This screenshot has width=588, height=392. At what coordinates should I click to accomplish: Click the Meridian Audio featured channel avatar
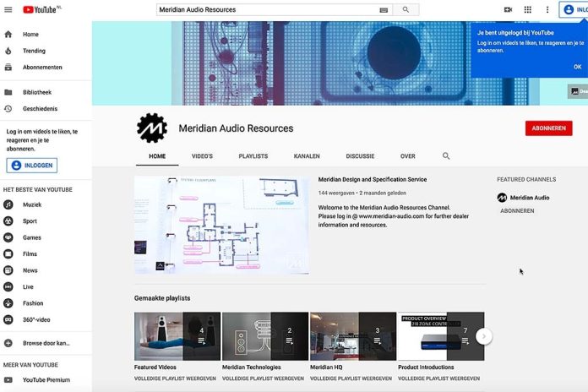click(x=502, y=198)
